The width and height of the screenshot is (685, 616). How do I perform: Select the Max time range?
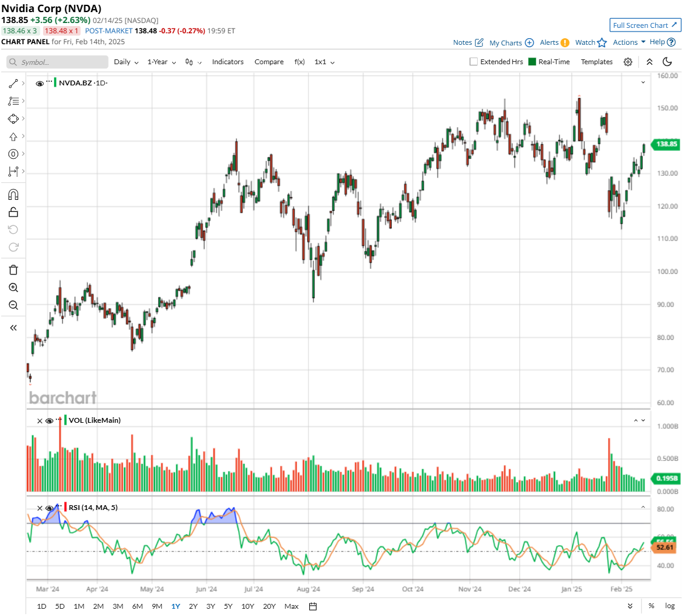point(292,606)
